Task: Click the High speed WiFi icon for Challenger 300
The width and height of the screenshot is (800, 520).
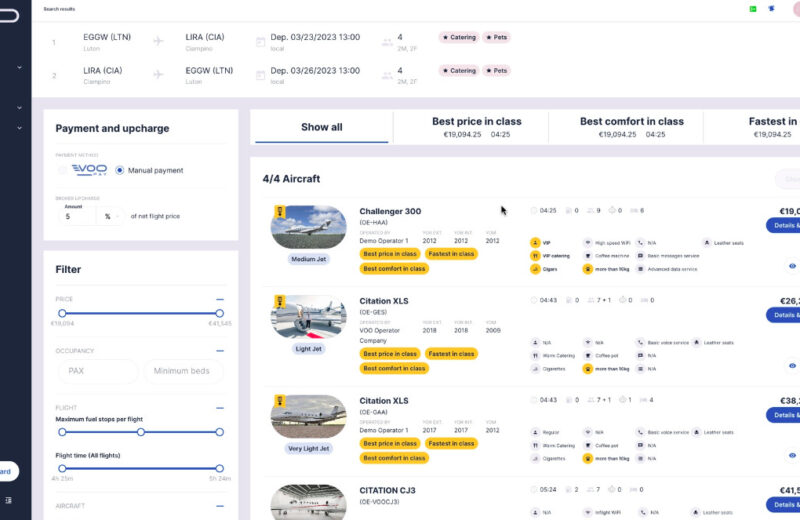Action: (x=588, y=243)
